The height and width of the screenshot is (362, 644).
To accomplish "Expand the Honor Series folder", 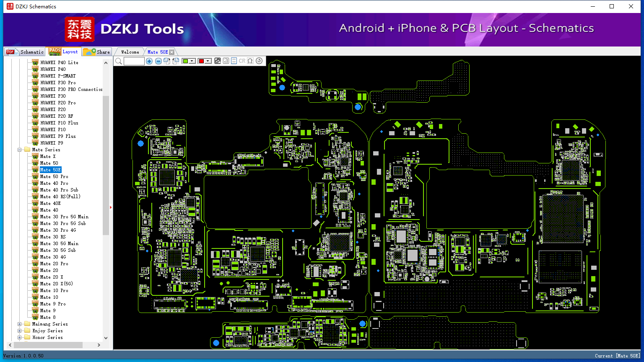I will [x=20, y=337].
